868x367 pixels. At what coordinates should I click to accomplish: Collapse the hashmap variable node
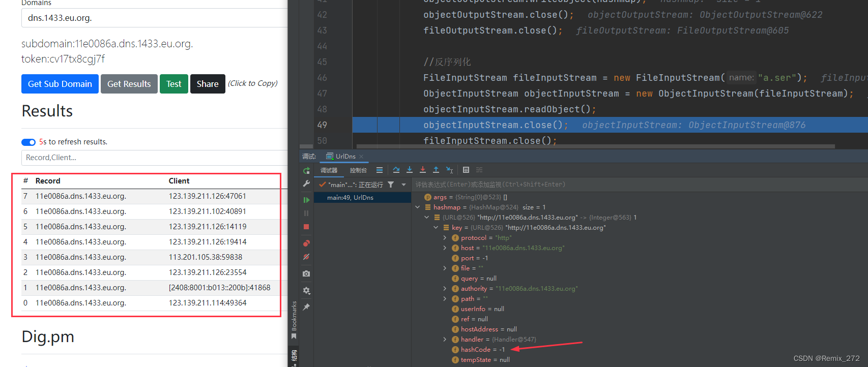tap(418, 207)
